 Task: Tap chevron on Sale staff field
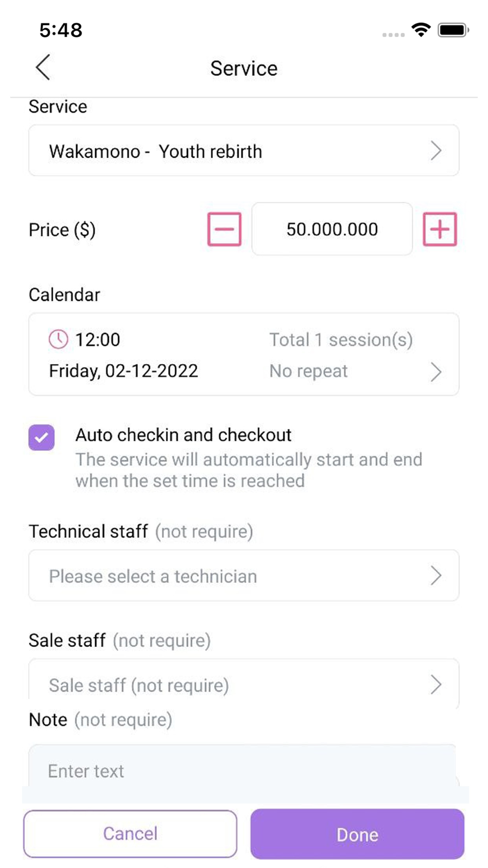point(436,685)
